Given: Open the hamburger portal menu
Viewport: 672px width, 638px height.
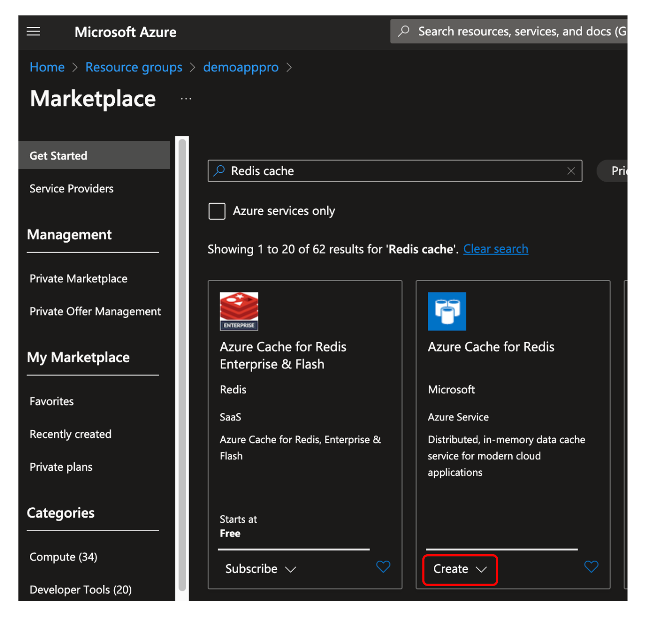Looking at the screenshot, I should 33,32.
